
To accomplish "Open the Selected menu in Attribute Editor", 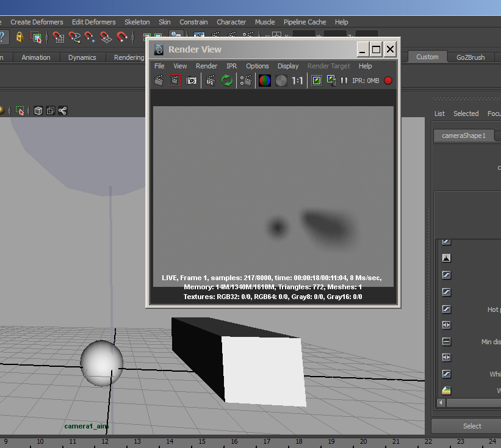I will pyautogui.click(x=466, y=114).
